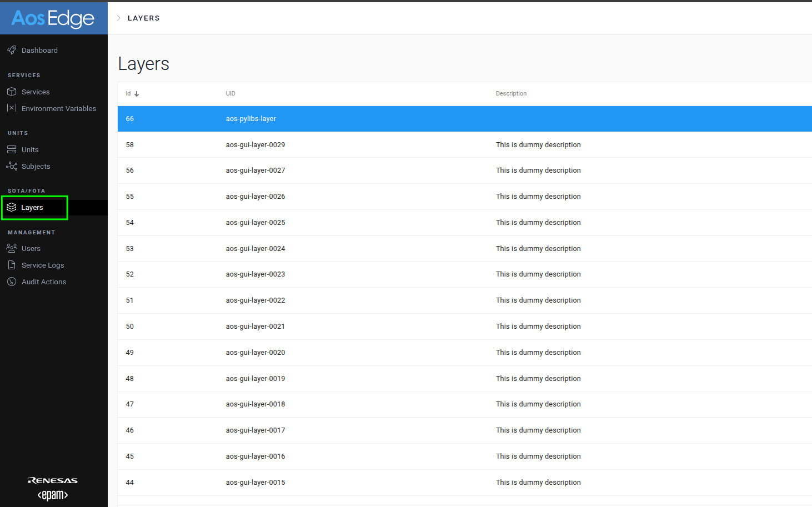Select the Layers stack icon
The width and height of the screenshot is (812, 507).
tap(12, 207)
